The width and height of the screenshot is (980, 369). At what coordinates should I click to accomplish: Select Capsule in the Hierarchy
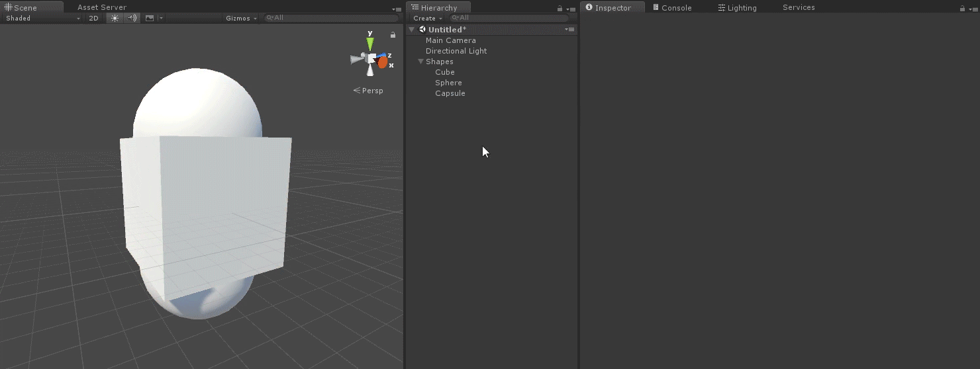click(x=450, y=93)
